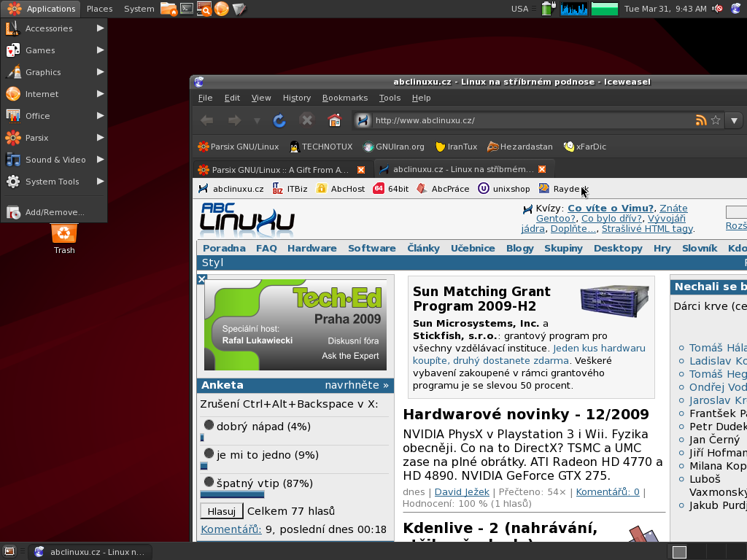
Task: Click the show desktop button in bottom panel
Action: point(9,552)
